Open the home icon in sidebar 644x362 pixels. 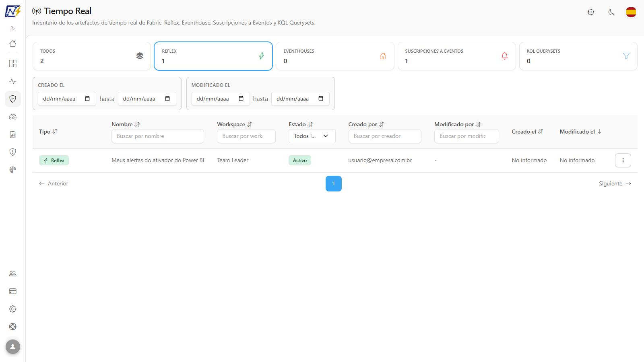coord(13,43)
